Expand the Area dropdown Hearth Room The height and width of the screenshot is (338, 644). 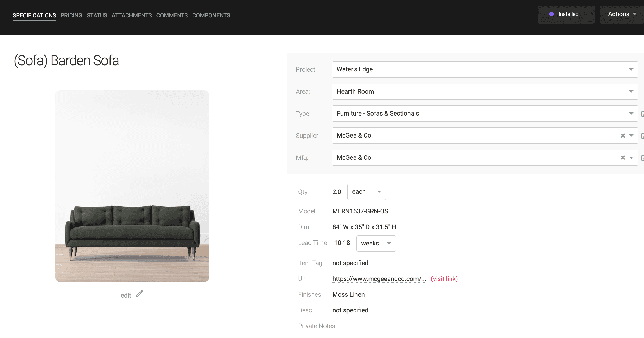485,91
